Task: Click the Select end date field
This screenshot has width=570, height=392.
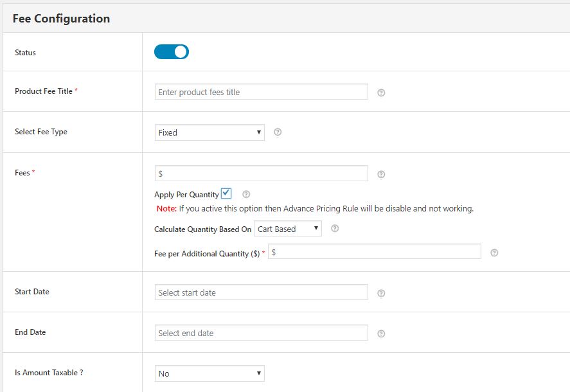Action: (x=262, y=333)
